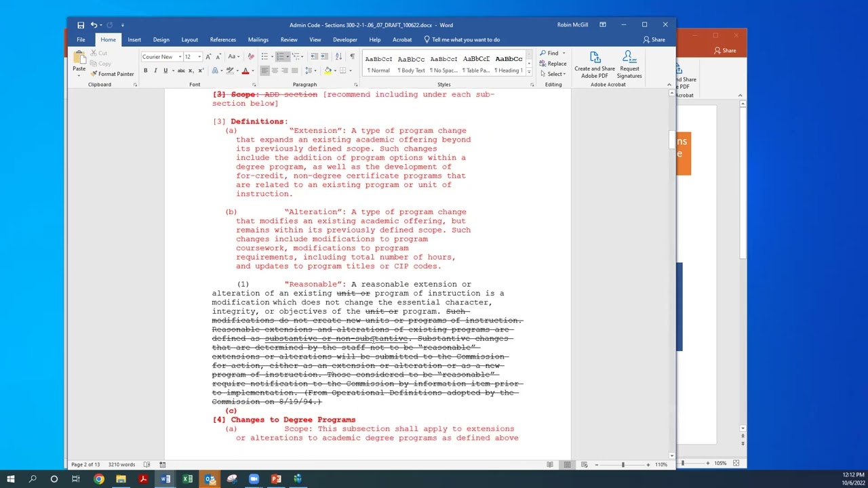This screenshot has width=868, height=488.
Task: Increase font size with Grow Font icon
Action: point(208,57)
